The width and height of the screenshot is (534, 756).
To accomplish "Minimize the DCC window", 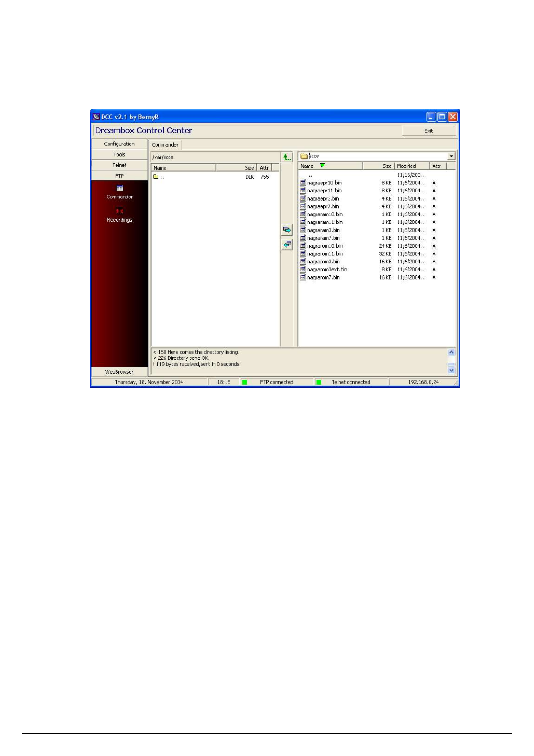I will (x=431, y=117).
